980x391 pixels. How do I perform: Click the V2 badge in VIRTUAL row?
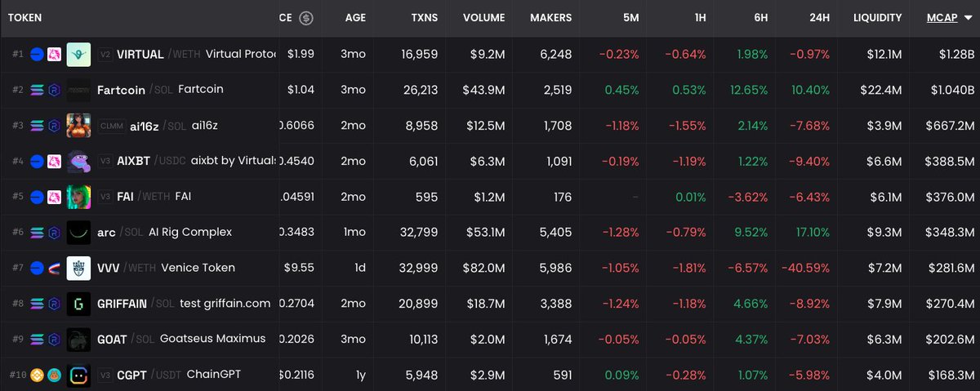[x=105, y=55]
